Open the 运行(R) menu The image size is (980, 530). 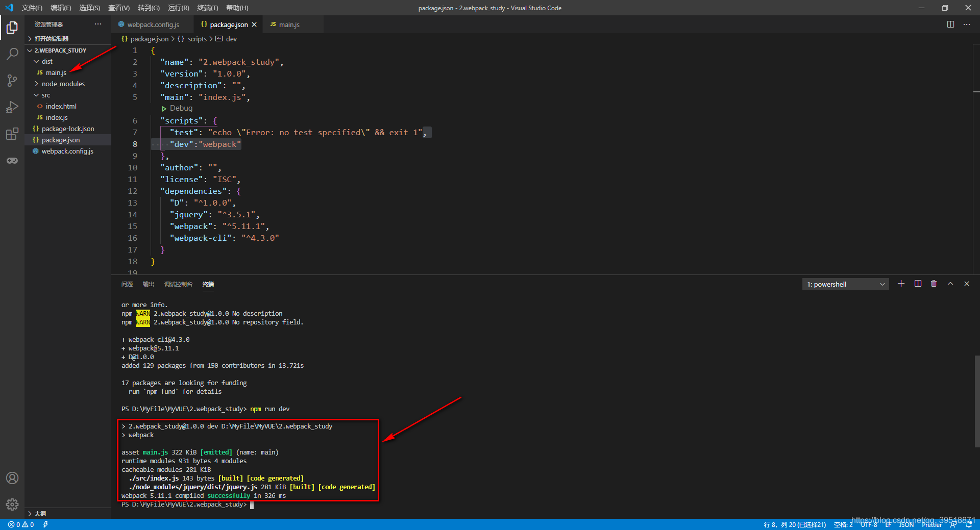[x=178, y=8]
